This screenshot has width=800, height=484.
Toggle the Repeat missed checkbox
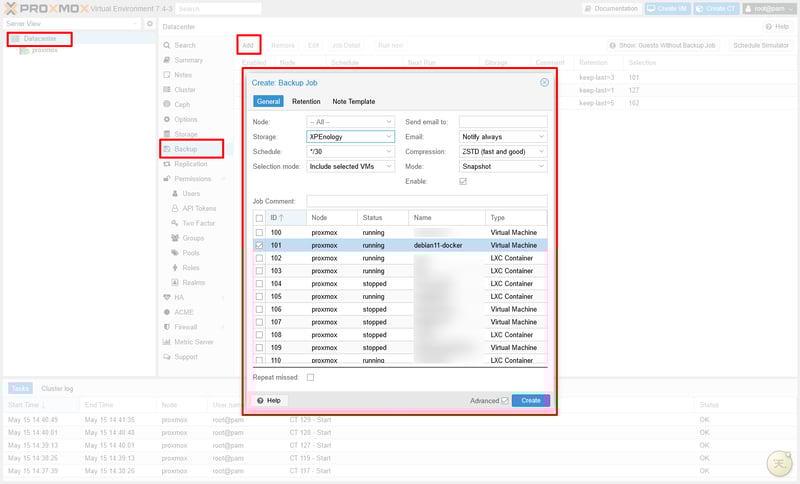coord(310,377)
